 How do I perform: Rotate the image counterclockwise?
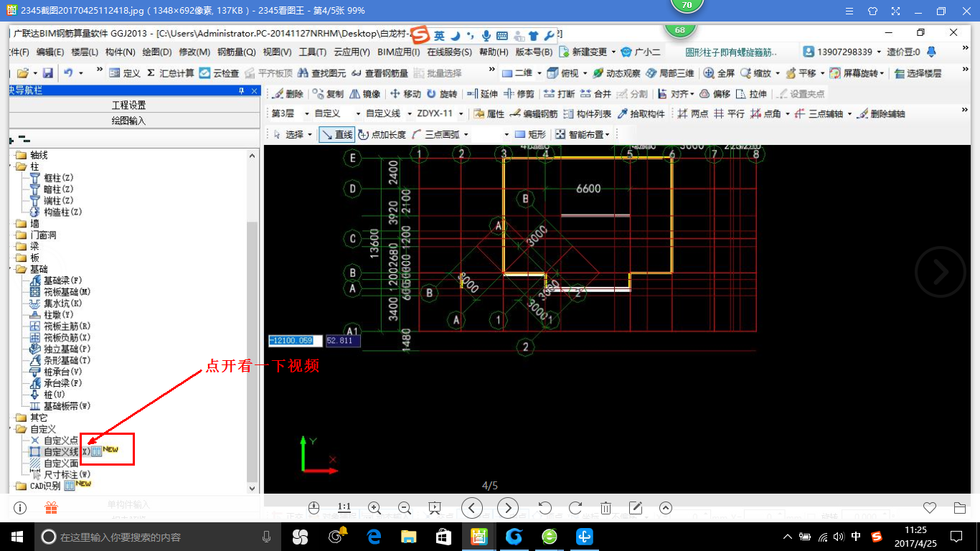point(545,508)
